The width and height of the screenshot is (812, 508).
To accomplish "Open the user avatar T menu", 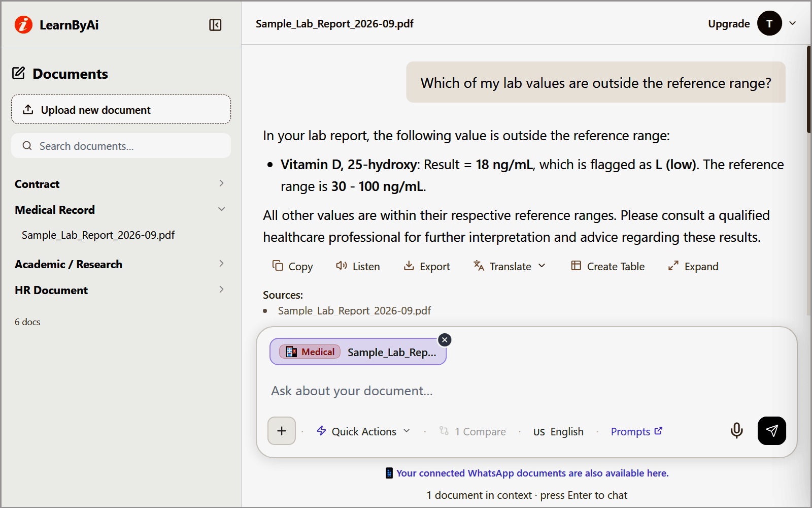I will [x=769, y=23].
